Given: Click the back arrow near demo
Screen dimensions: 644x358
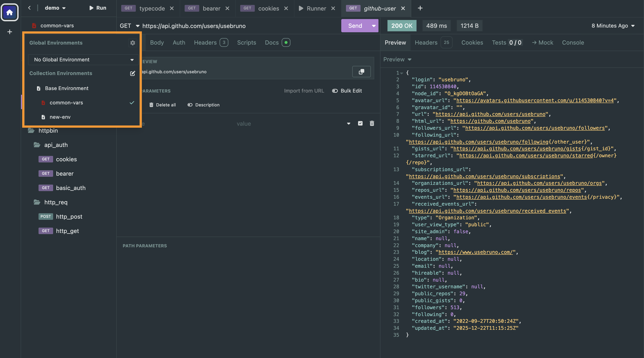Looking at the screenshot, I should (x=30, y=8).
